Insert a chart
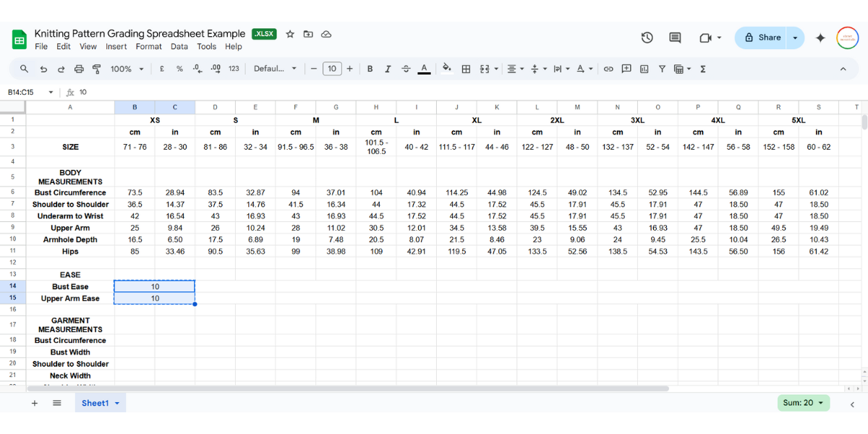The width and height of the screenshot is (868, 434). tap(644, 69)
